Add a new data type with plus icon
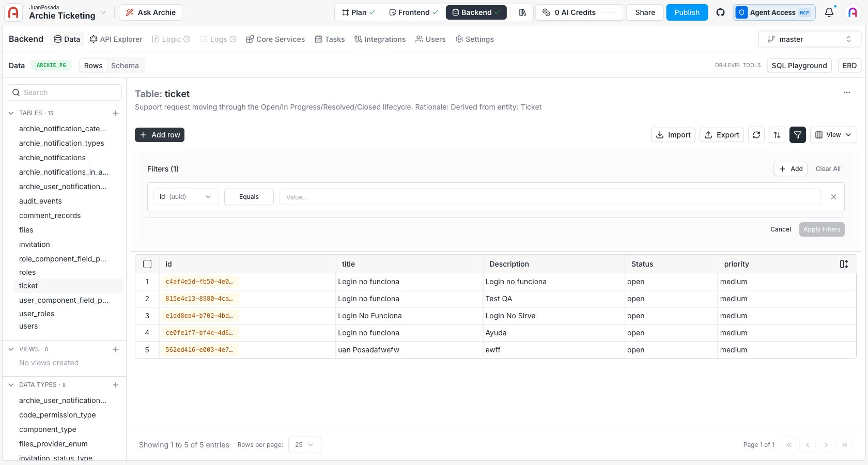The image size is (868, 465). [x=116, y=385]
